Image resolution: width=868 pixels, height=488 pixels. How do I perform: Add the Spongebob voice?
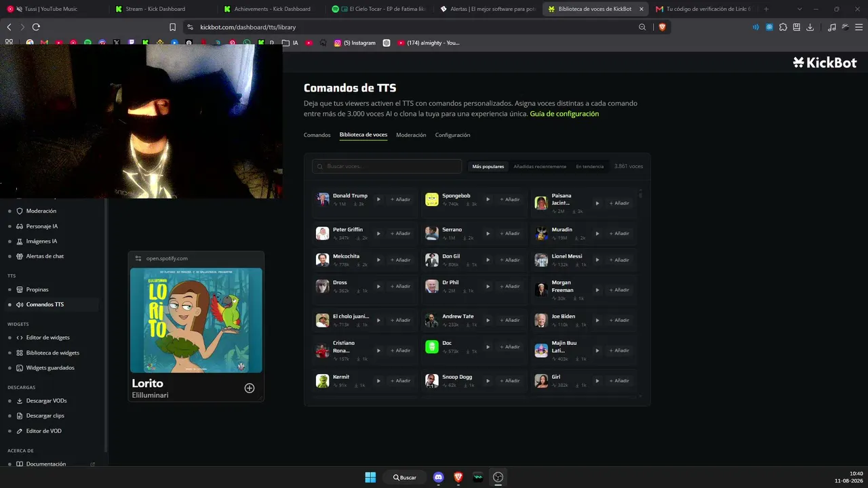click(x=510, y=199)
